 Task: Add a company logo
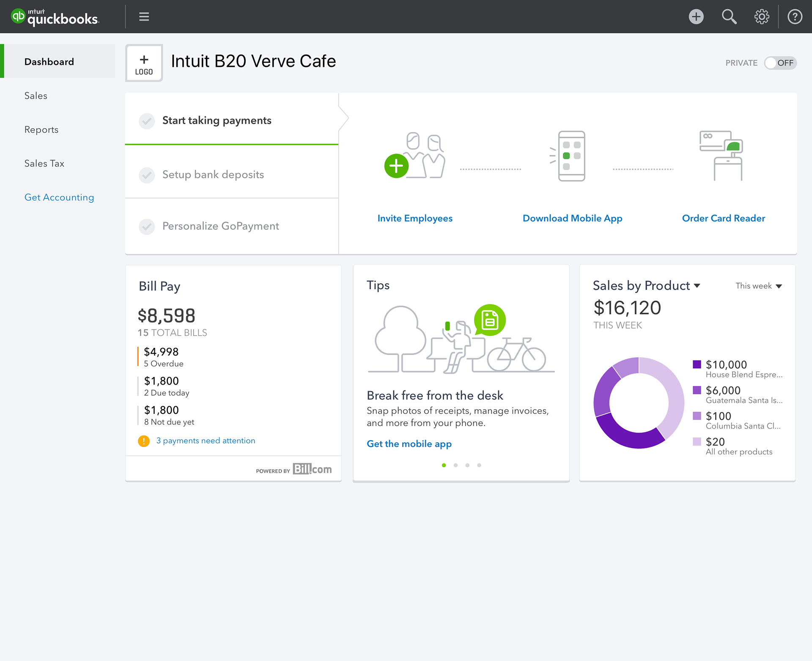(144, 63)
